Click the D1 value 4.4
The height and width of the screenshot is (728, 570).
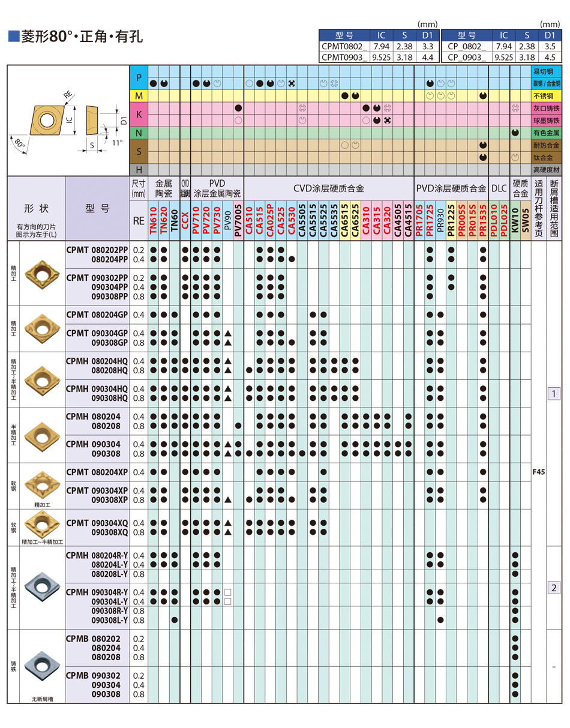428,57
